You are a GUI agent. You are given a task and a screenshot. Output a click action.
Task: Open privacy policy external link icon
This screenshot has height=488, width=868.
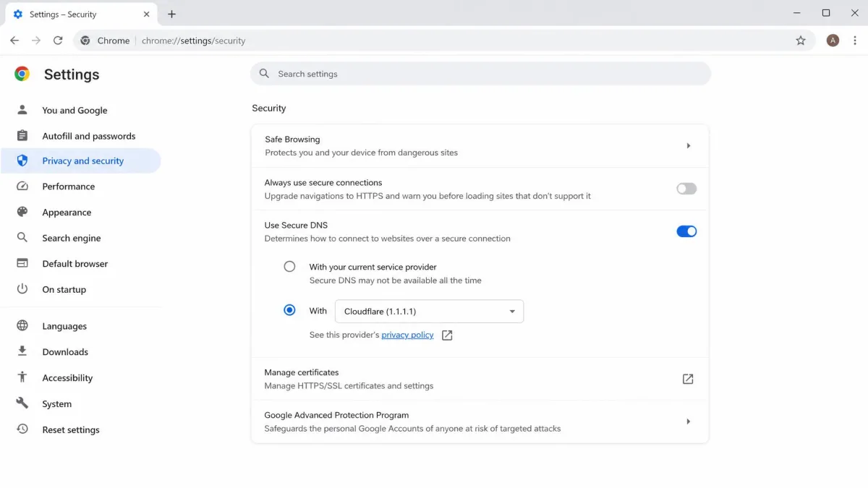click(447, 335)
